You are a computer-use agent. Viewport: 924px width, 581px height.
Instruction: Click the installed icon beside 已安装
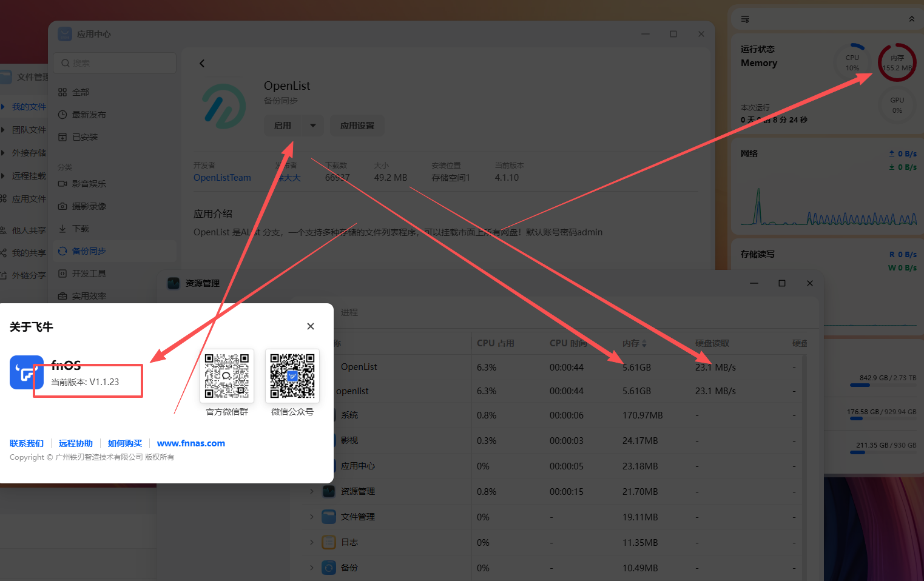tap(62, 137)
